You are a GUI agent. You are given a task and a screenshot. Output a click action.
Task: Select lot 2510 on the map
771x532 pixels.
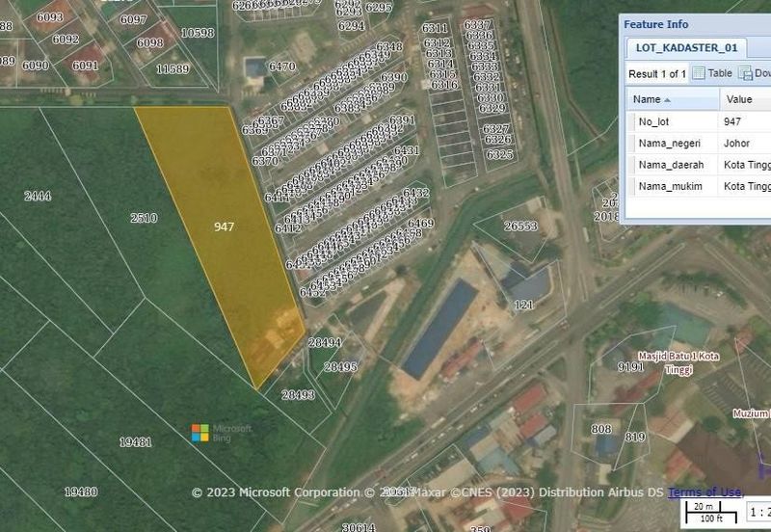pyautogui.click(x=144, y=218)
